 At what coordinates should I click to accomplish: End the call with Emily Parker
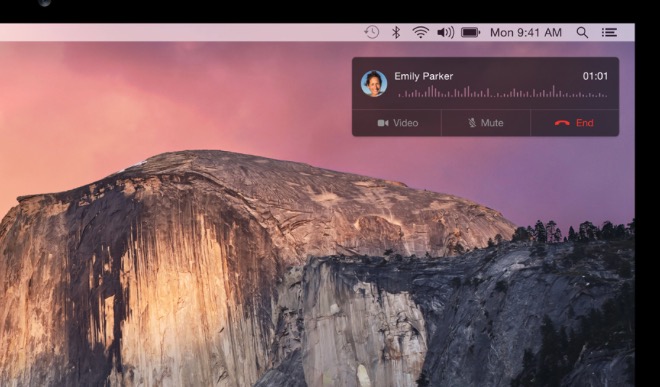point(575,123)
